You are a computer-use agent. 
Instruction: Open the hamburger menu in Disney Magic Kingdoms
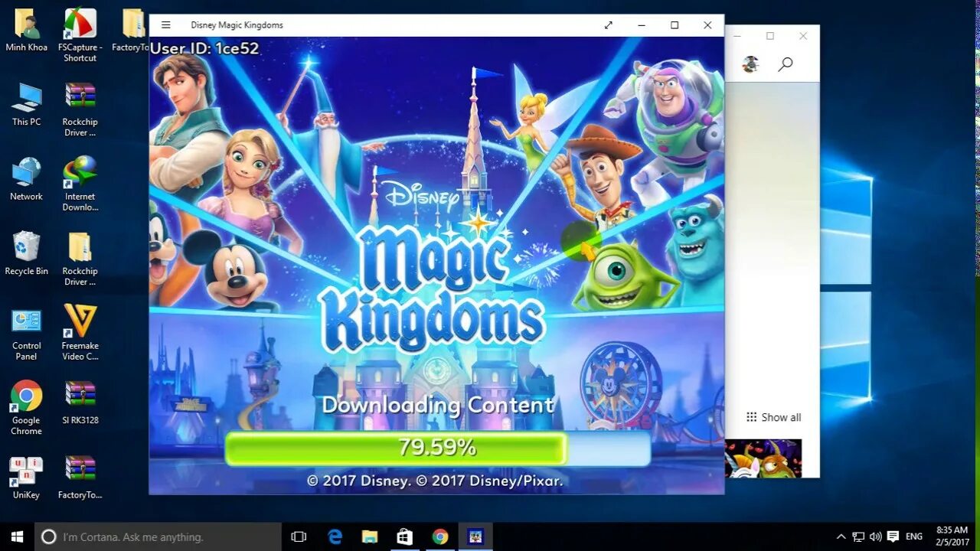pyautogui.click(x=165, y=25)
